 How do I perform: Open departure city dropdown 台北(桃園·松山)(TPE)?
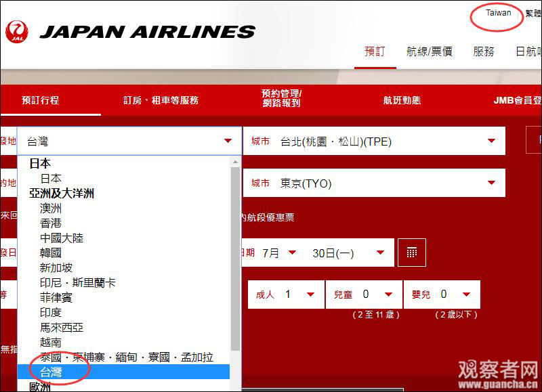(374, 141)
